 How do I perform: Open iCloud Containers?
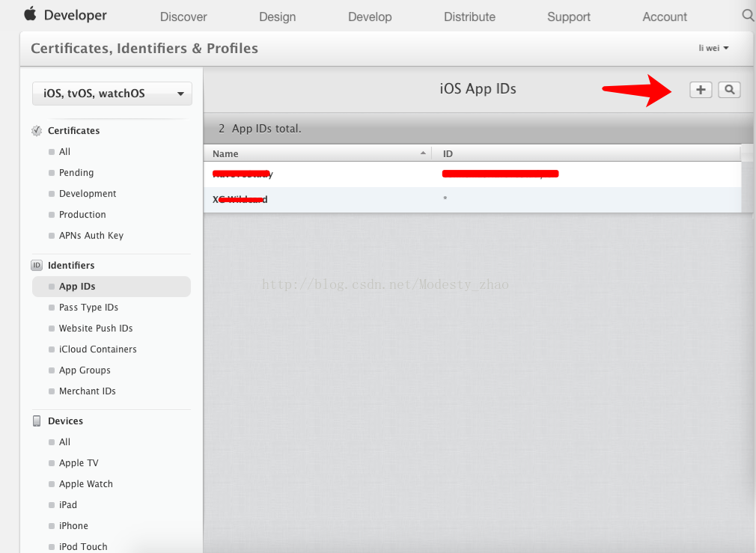(97, 349)
